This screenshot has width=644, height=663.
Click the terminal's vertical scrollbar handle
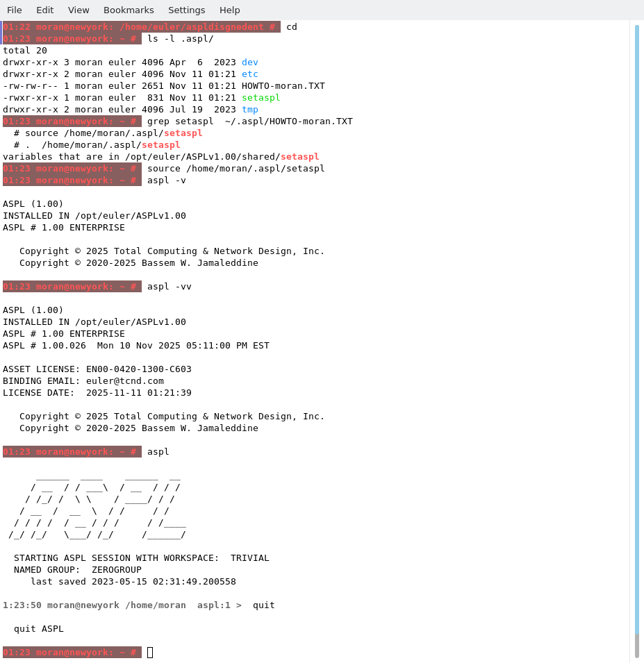(x=636, y=333)
